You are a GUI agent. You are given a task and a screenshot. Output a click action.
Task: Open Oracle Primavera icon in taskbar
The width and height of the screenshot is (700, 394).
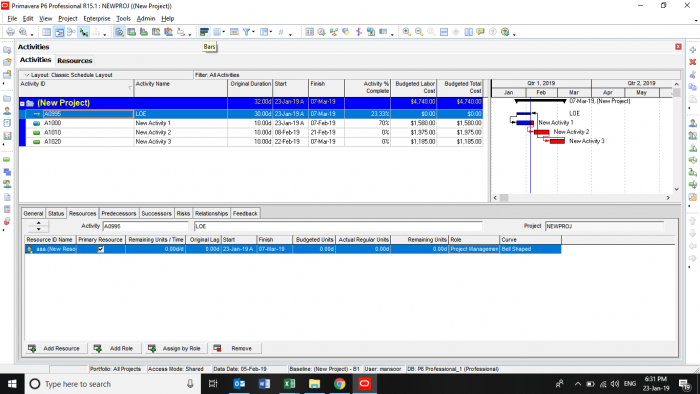coord(364,384)
